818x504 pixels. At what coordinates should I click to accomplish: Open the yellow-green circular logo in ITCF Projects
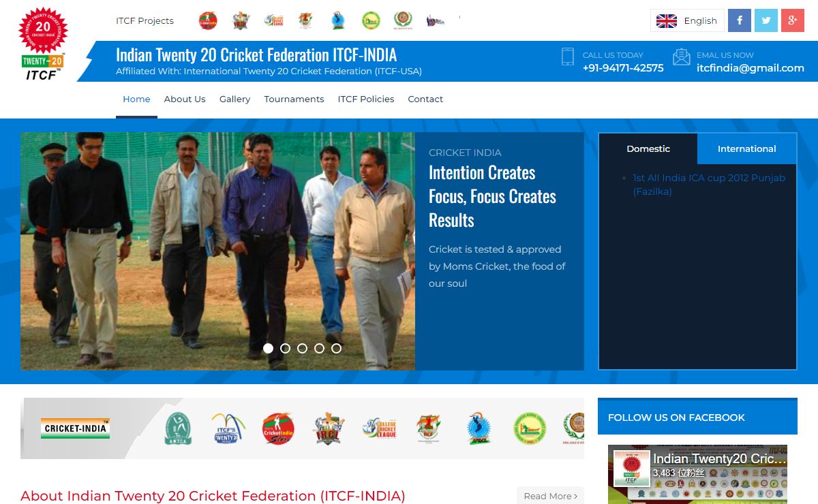[x=371, y=20]
